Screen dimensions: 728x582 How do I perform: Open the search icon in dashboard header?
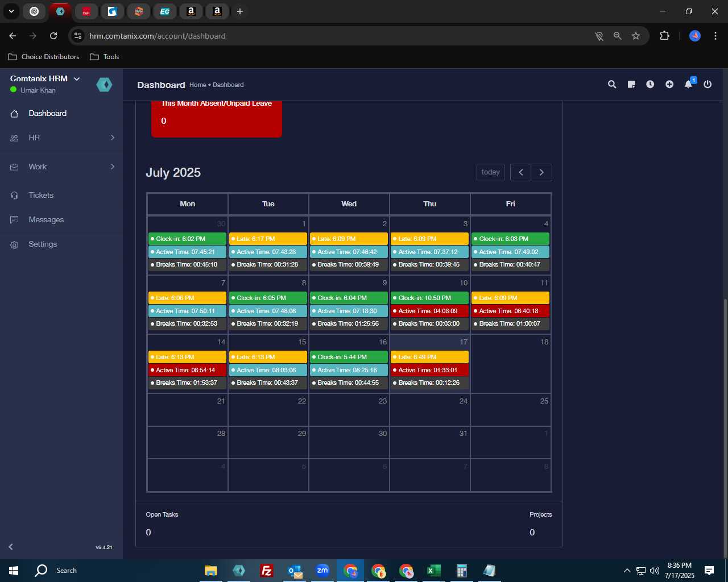612,84
